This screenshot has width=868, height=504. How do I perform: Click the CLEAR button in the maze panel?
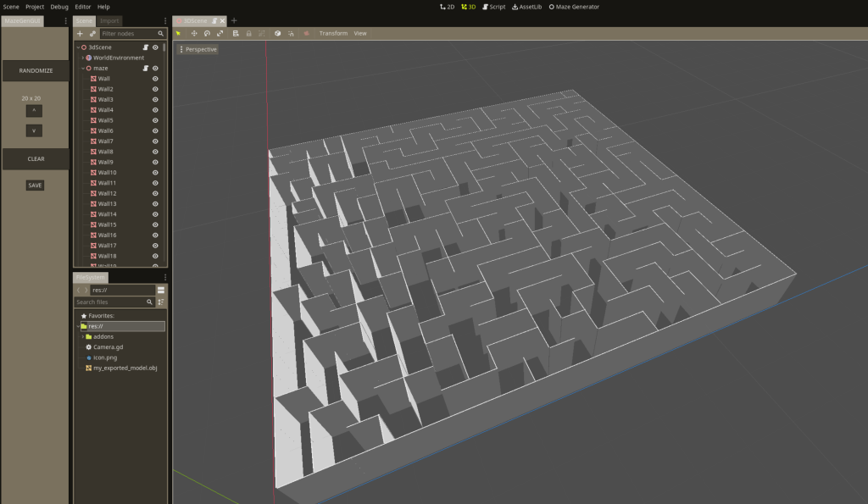35,158
